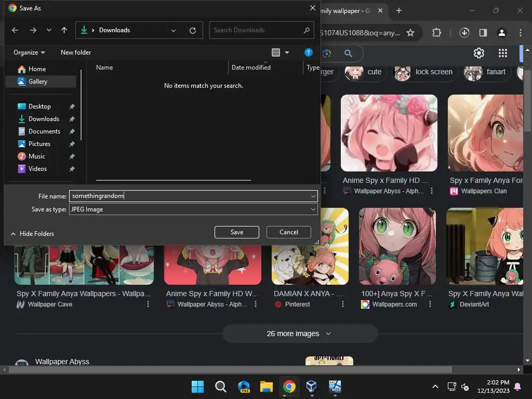532x399 pixels.
Task: Filter images by fanart chip
Action: [487, 72]
